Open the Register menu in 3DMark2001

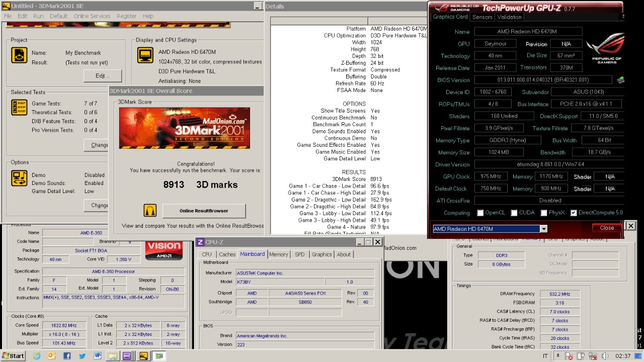click(126, 16)
